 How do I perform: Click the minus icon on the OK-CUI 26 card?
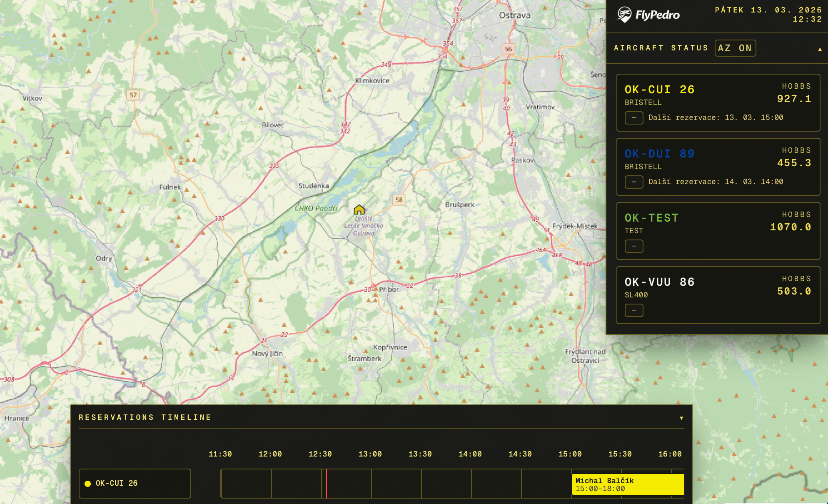pos(633,118)
